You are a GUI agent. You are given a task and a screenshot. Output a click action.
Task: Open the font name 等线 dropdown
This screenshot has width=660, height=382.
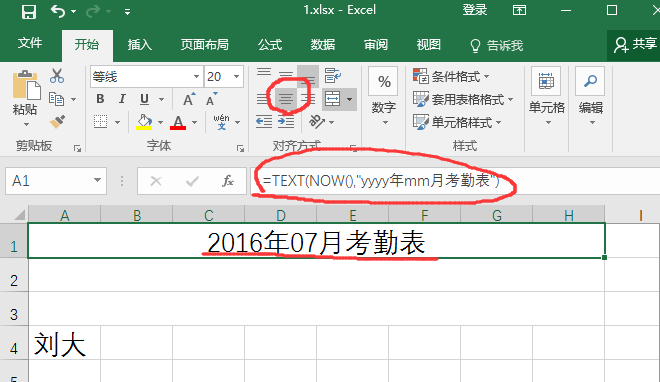196,77
